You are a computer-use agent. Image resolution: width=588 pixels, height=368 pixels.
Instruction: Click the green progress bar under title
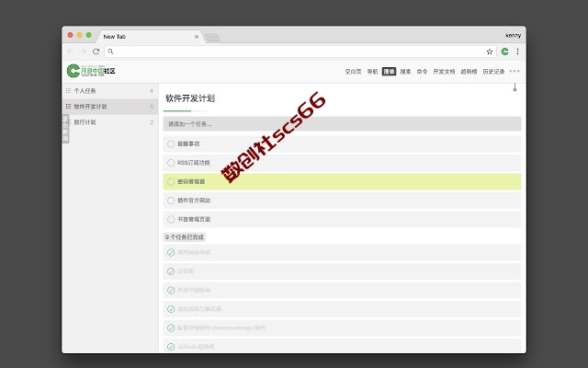(x=177, y=111)
